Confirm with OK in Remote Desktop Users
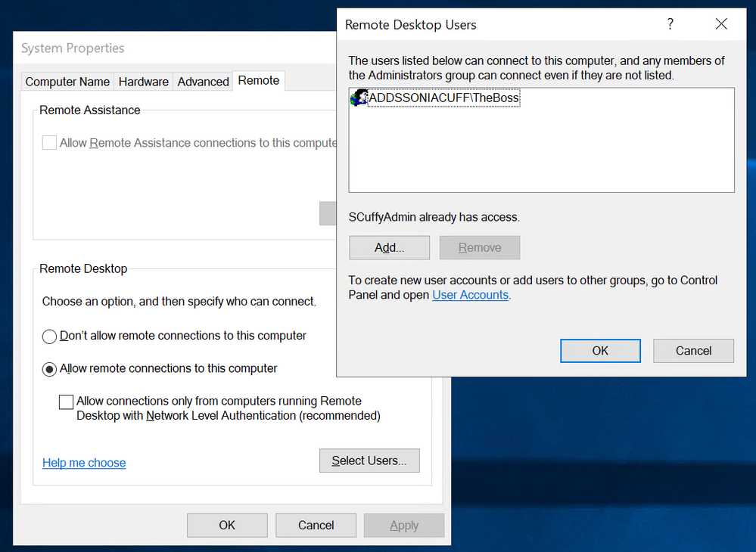This screenshot has height=552, width=756. coord(600,351)
